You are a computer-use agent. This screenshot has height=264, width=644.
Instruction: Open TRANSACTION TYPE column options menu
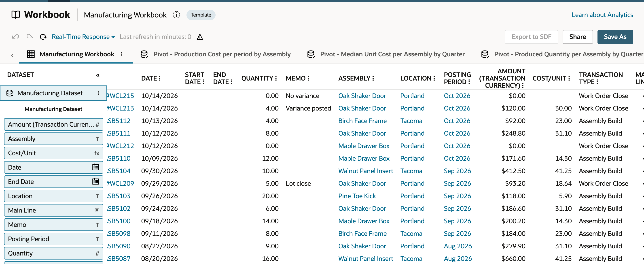597,82
